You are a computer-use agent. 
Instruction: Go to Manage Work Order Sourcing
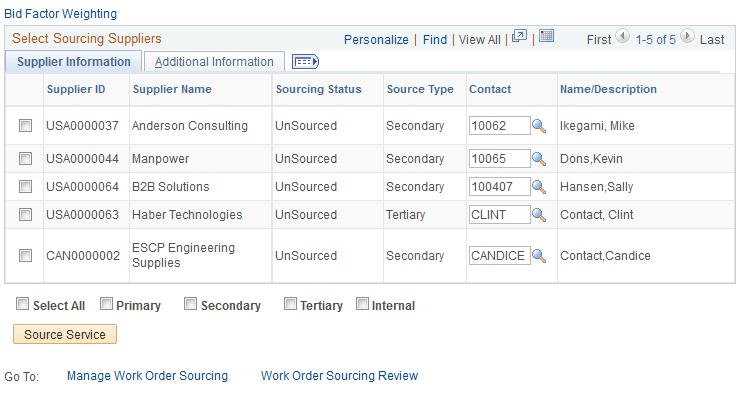tap(147, 376)
